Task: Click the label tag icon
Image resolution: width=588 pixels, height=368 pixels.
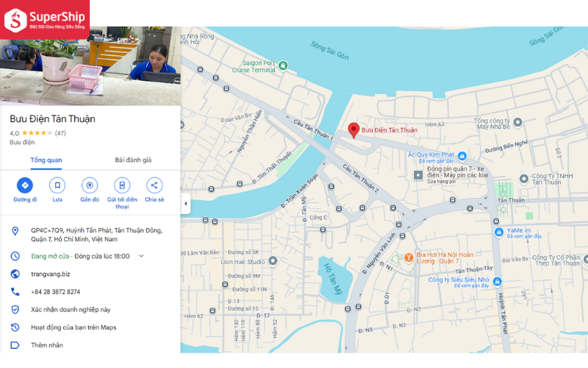Action: point(15,345)
